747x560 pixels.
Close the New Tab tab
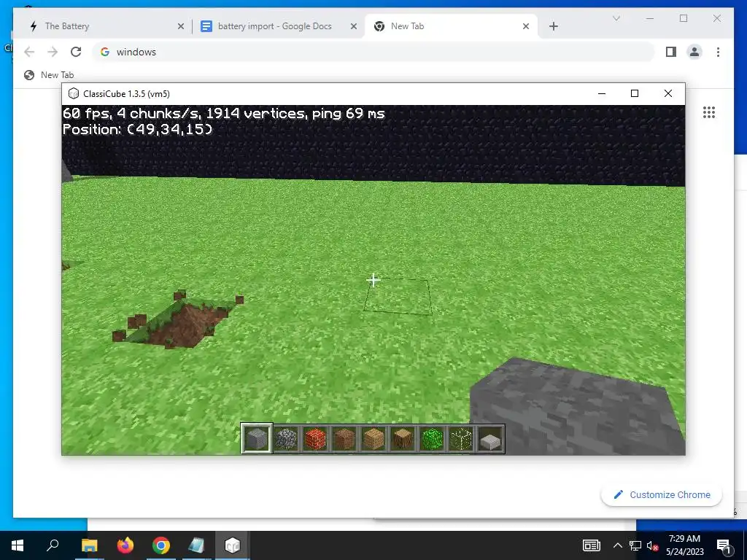pos(526,26)
